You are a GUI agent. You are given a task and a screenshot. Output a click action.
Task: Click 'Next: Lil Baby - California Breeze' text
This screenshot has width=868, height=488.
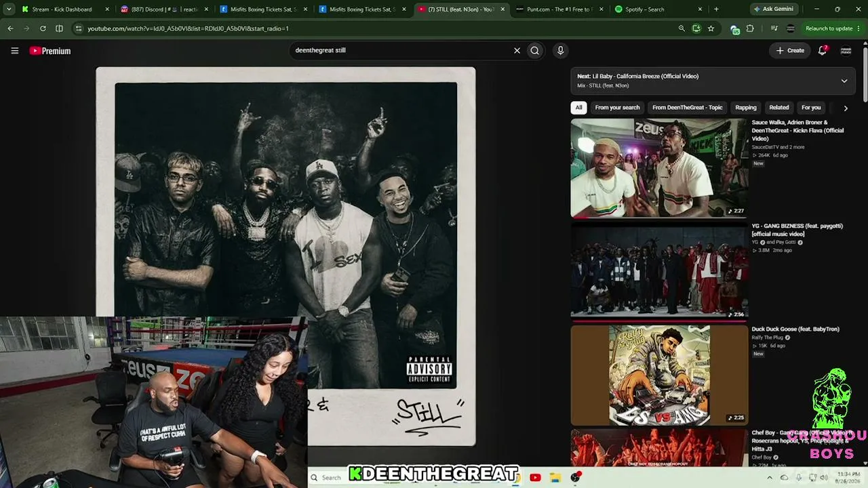638,77
